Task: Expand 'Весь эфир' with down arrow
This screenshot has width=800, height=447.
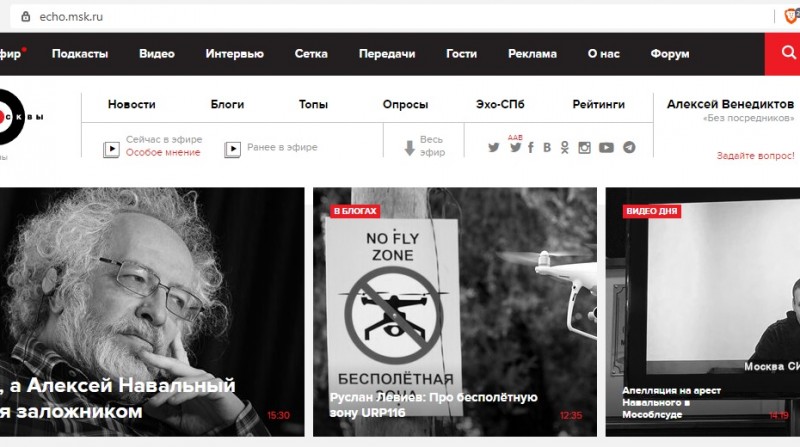Action: pos(409,148)
